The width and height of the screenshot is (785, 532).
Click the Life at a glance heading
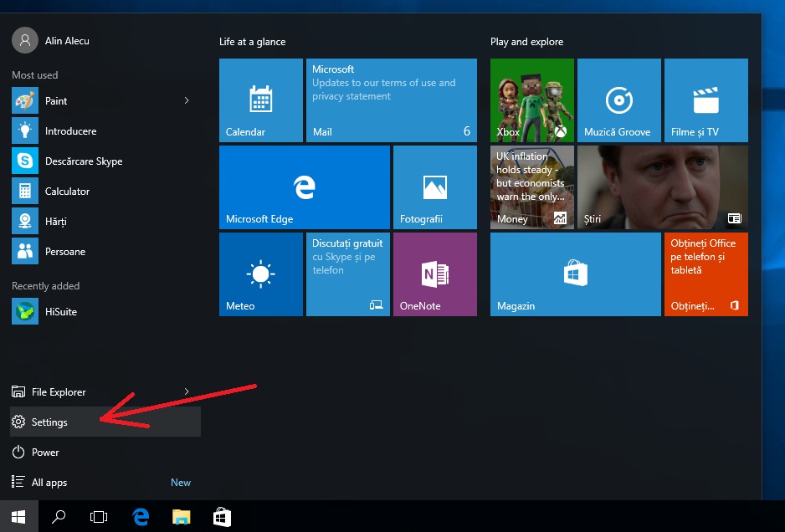pyautogui.click(x=253, y=42)
